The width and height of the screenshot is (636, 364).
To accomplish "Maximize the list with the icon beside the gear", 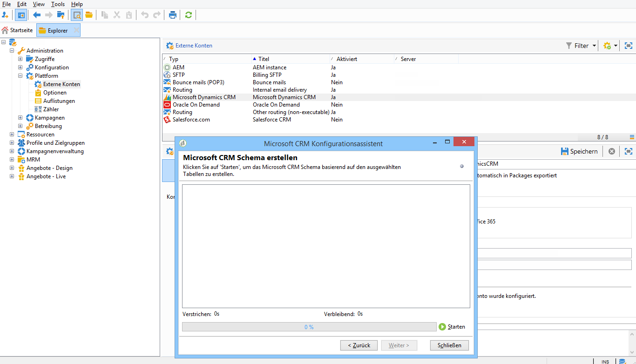I will [x=629, y=46].
